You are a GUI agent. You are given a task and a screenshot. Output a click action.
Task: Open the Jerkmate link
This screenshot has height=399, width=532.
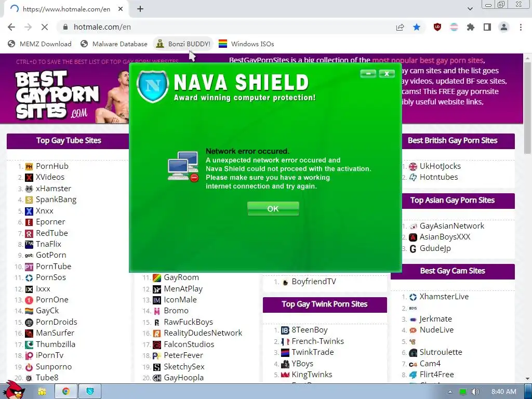(x=436, y=319)
